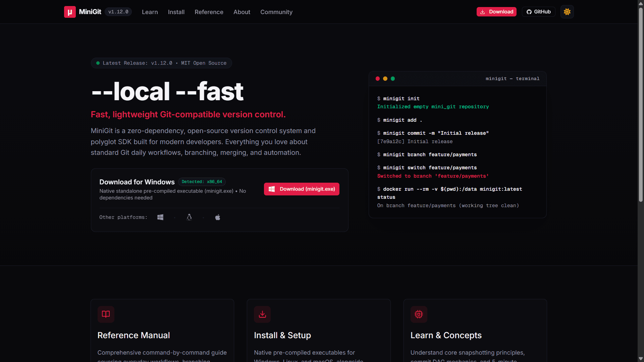This screenshot has height=362, width=644.
Task: Click the MiniGit brand name text
Action: (x=90, y=12)
